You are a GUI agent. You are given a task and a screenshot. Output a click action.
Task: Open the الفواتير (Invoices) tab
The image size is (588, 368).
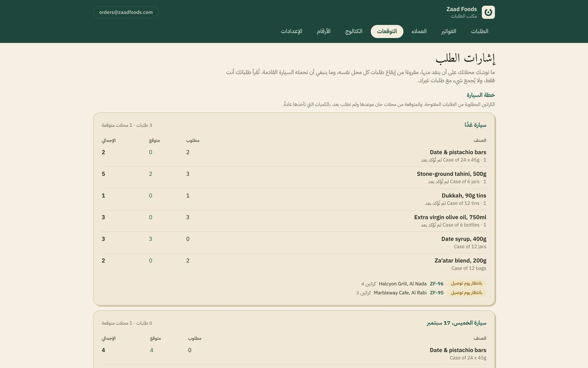449,31
